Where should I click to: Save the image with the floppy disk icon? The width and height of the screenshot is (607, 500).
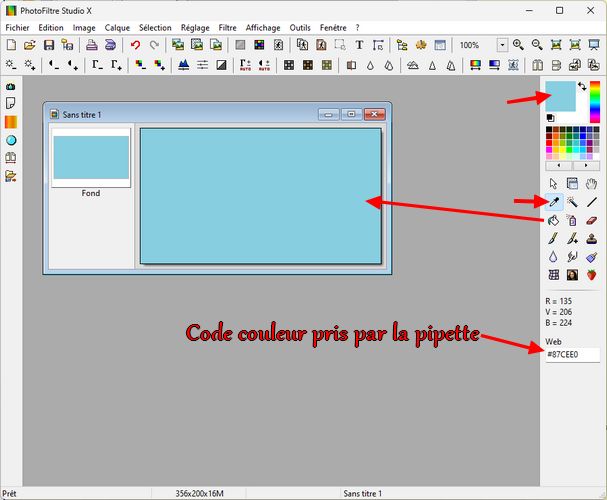point(49,45)
